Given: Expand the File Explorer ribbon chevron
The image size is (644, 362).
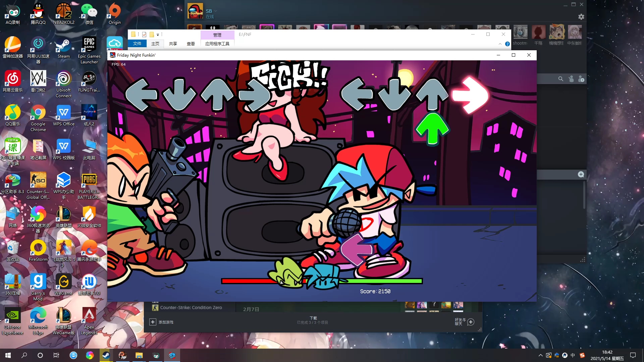Looking at the screenshot, I should click(x=500, y=44).
